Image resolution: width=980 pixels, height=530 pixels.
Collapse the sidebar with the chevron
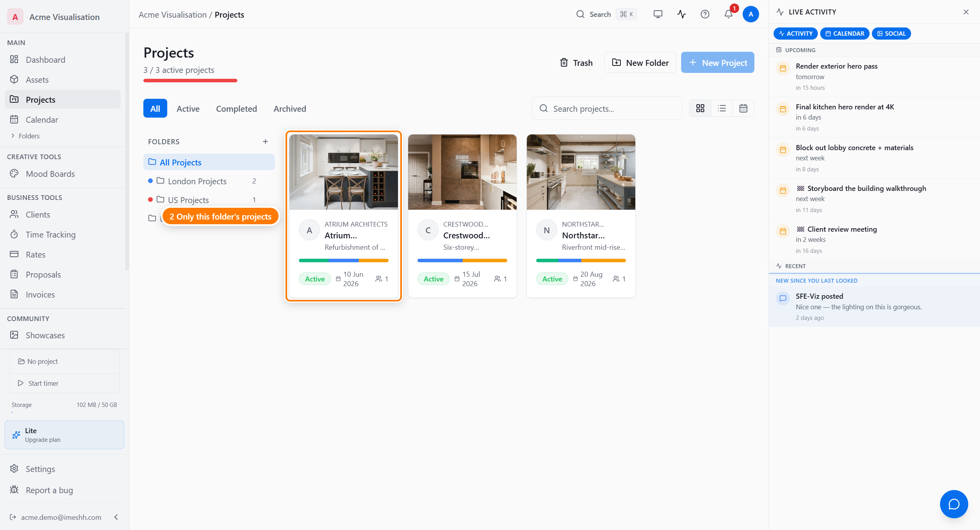(x=116, y=517)
